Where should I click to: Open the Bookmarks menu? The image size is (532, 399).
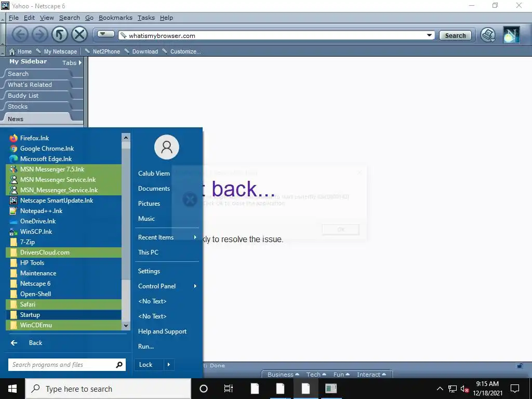coord(115,18)
